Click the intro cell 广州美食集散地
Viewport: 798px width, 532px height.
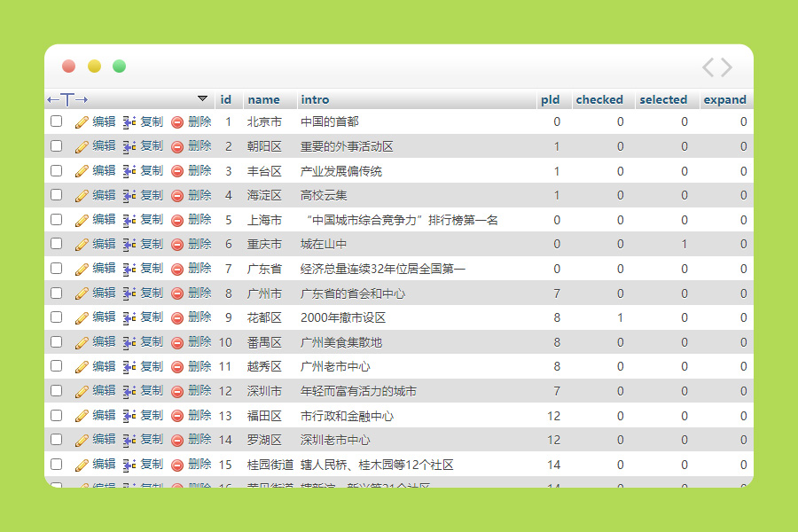click(341, 342)
